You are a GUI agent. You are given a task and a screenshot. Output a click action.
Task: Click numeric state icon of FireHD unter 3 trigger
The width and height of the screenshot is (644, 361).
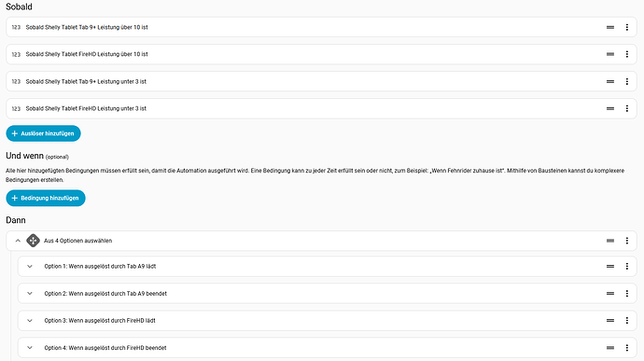pos(16,108)
